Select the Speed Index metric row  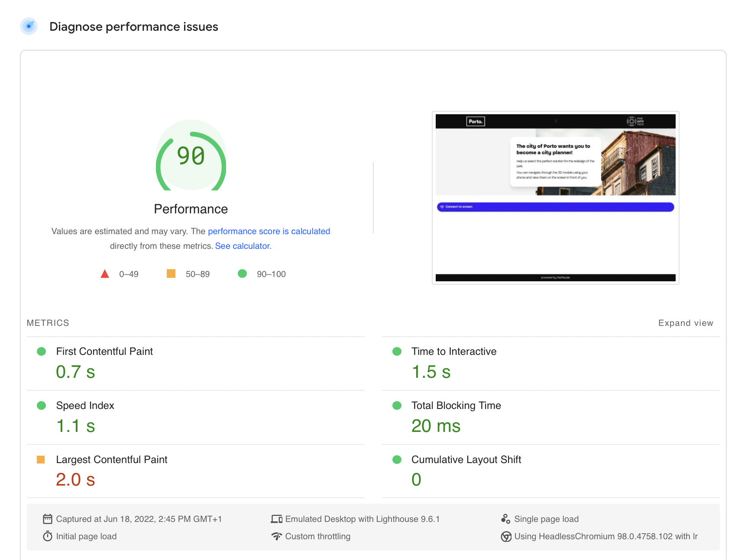point(85,406)
